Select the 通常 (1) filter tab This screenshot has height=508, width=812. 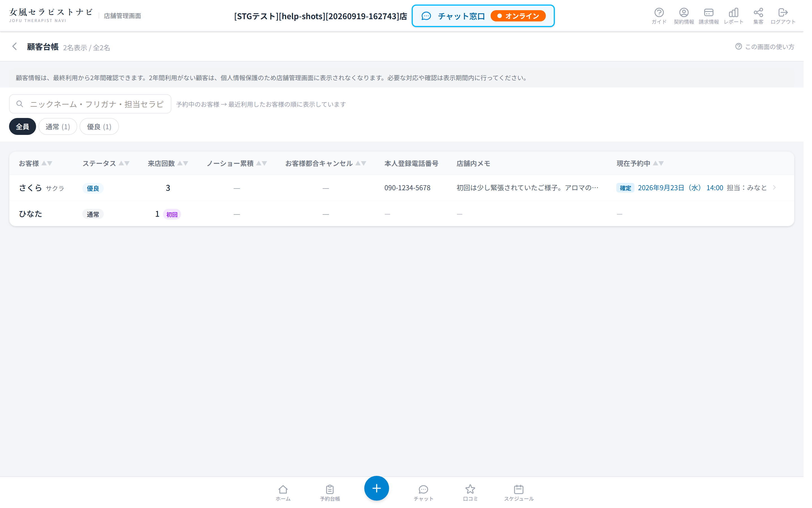point(58,127)
